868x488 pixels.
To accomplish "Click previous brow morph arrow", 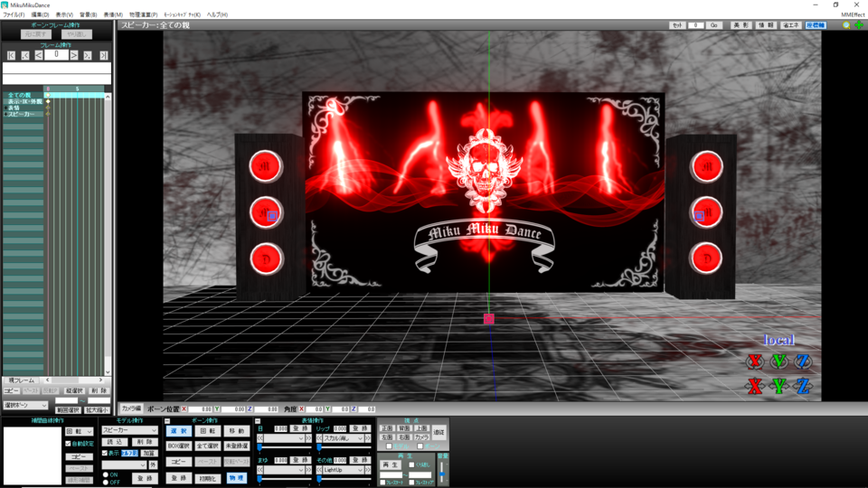I will 260,470.
